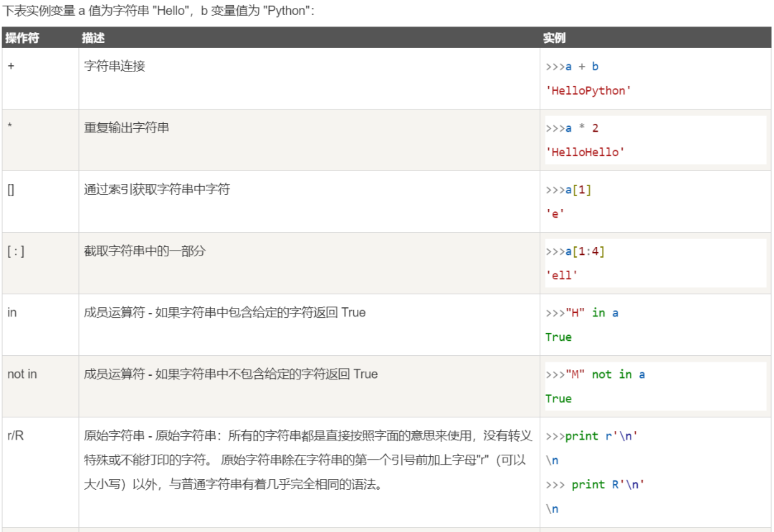Click the code '>>>a[1:4]'
Viewport: 774px width, 532px height.
575,251
